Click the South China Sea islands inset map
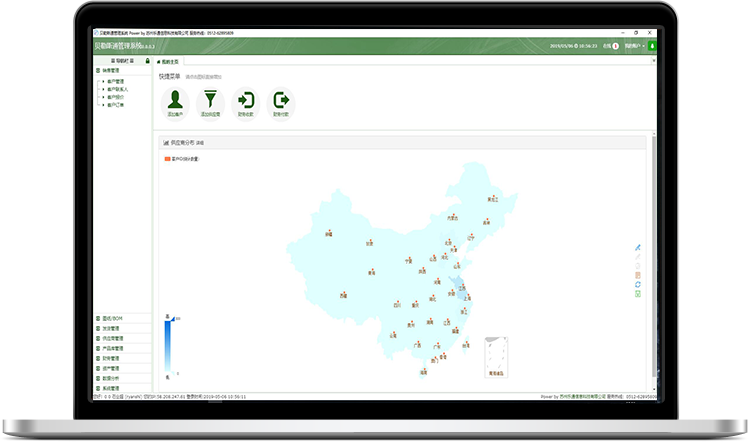Image resolution: width=749 pixels, height=442 pixels. pos(496,357)
